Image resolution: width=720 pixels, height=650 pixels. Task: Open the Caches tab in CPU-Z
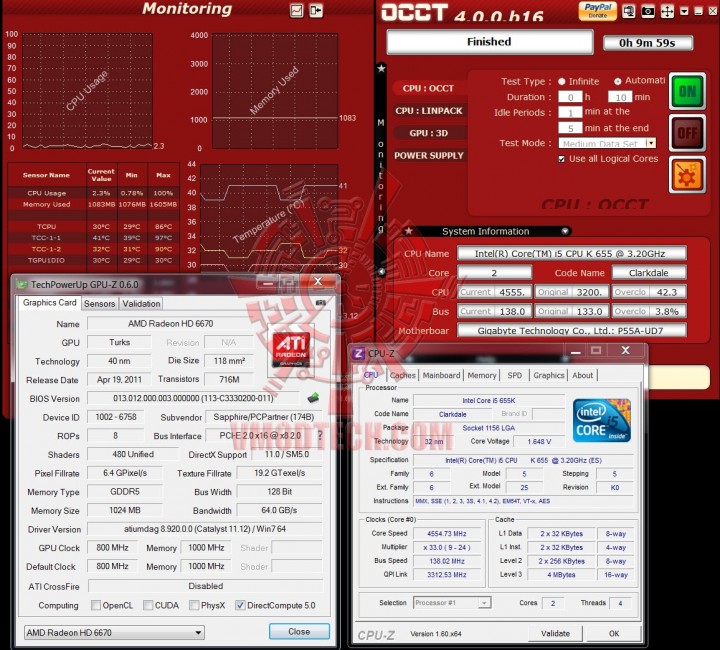click(x=402, y=375)
